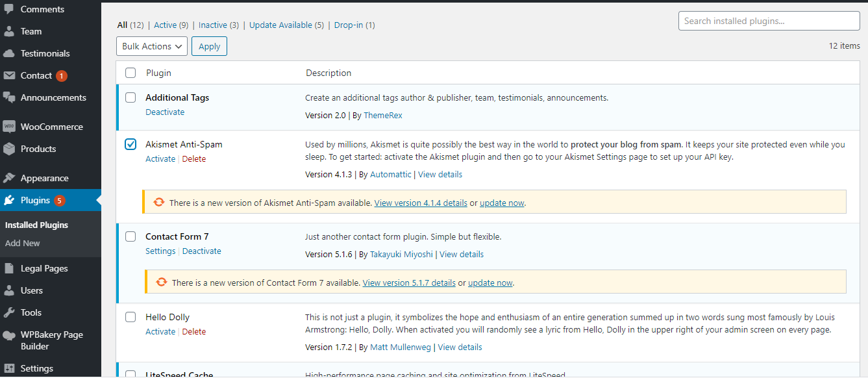The height and width of the screenshot is (378, 868).
Task: Open Team in the admin menu
Action: [31, 31]
